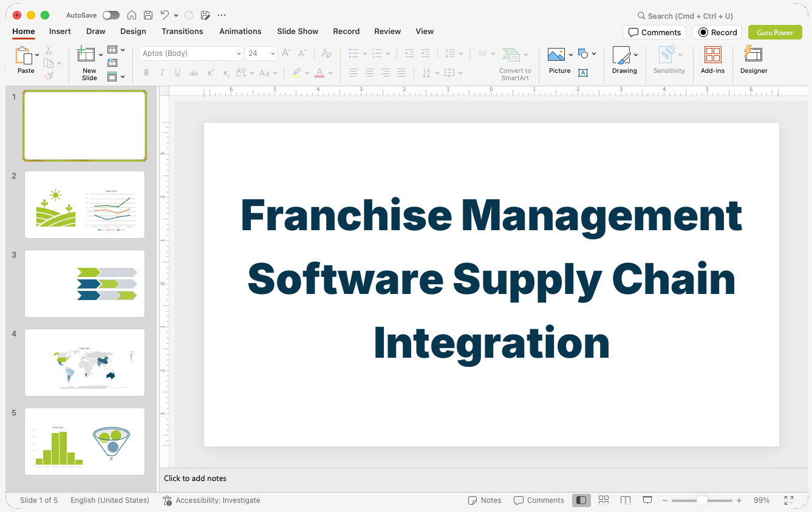This screenshot has height=512, width=812.
Task: Undo the last action
Action: (x=165, y=15)
